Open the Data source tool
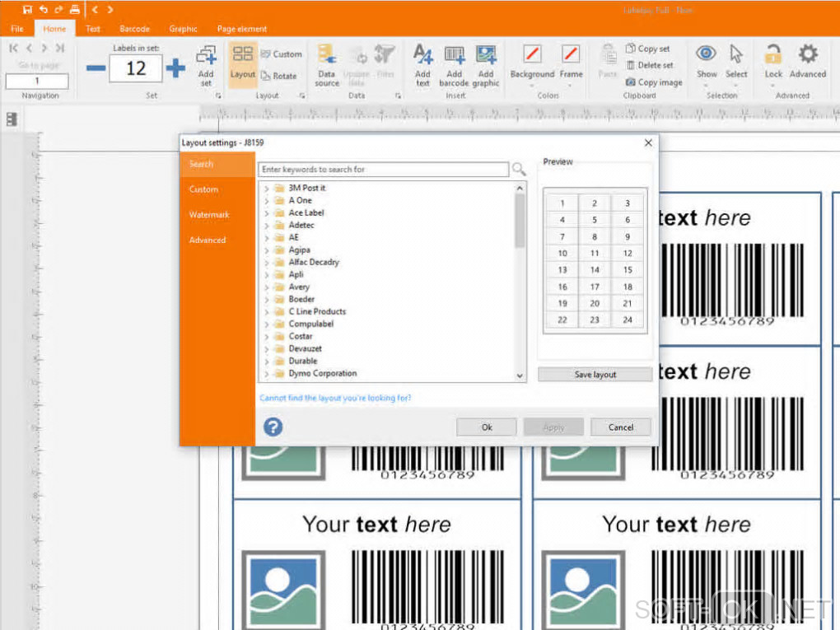This screenshot has height=630, width=840. [327, 56]
